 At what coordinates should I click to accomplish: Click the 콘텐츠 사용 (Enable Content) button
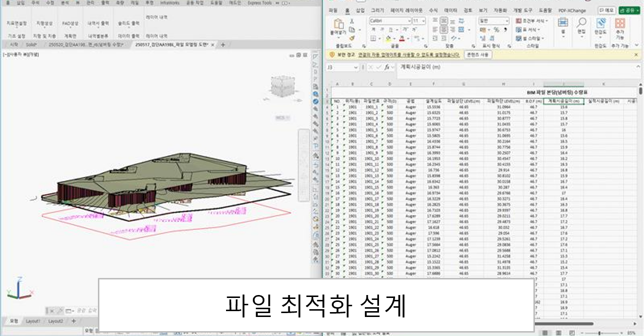(x=478, y=55)
